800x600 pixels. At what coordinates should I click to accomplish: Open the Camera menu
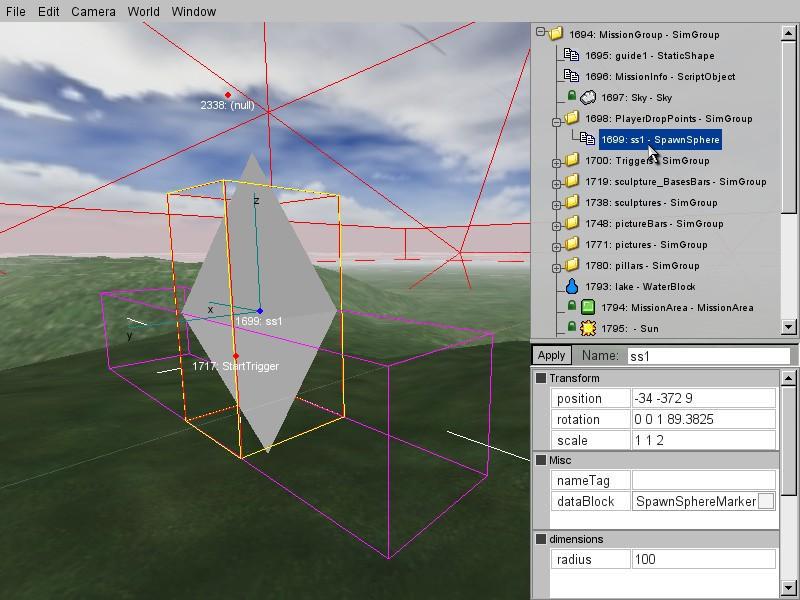[x=93, y=12]
